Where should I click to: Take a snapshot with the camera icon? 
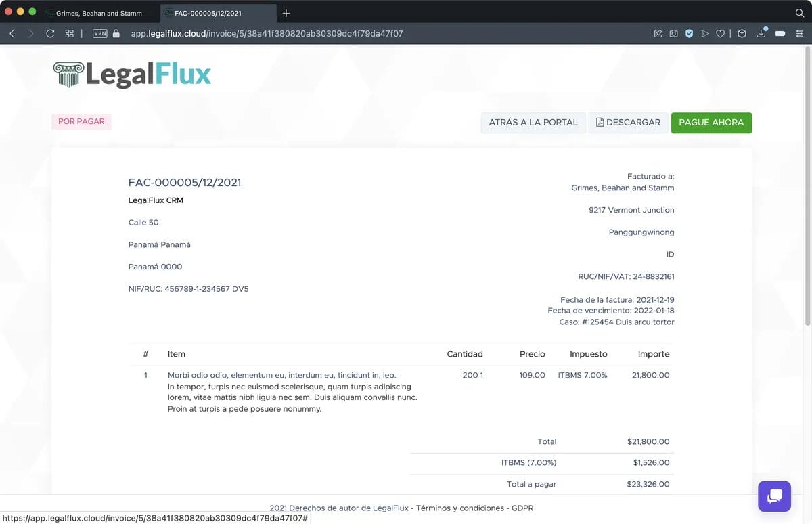673,33
